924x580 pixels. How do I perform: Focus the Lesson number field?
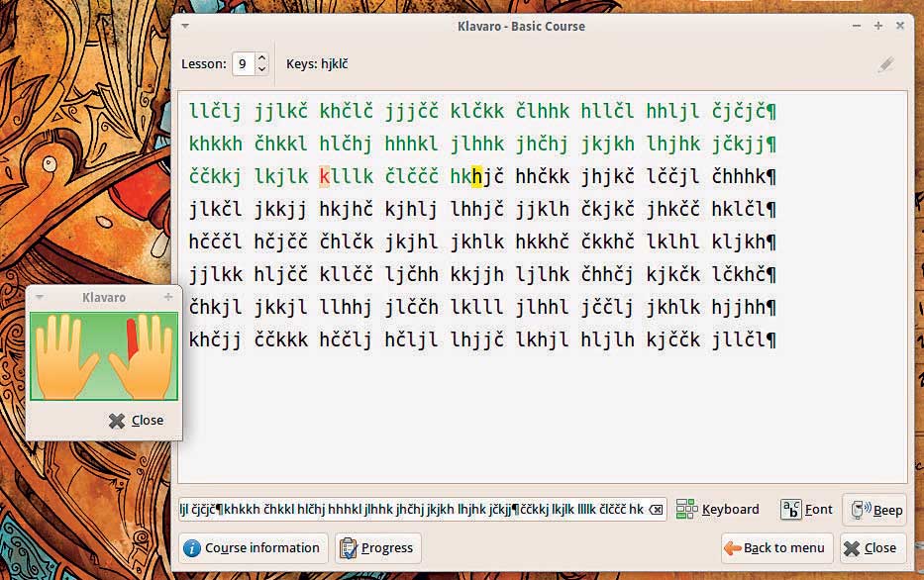[x=244, y=63]
